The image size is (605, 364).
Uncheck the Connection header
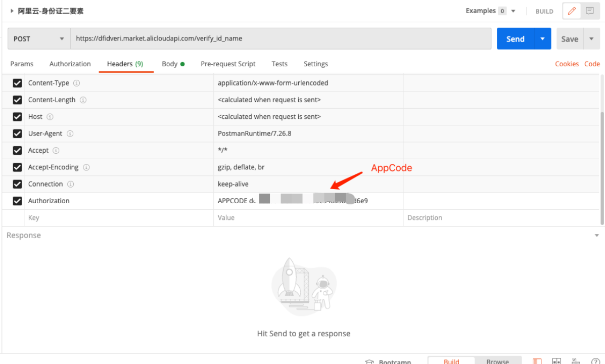click(x=17, y=184)
